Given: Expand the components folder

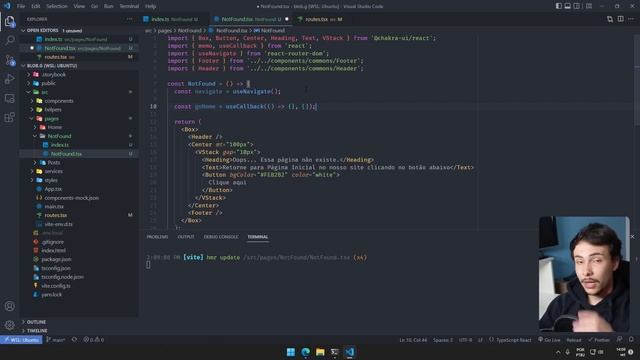Looking at the screenshot, I should (32, 101).
